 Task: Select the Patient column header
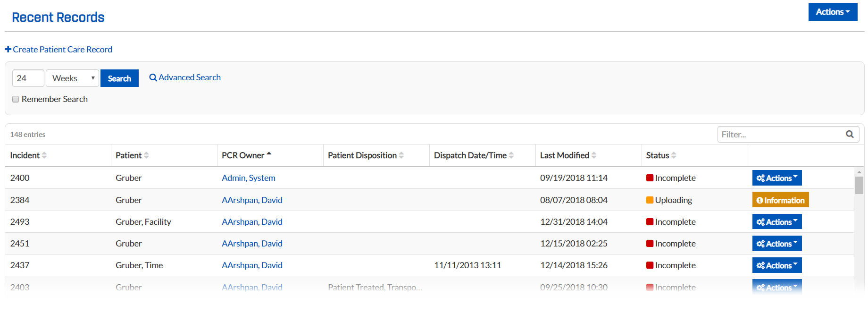tap(129, 155)
